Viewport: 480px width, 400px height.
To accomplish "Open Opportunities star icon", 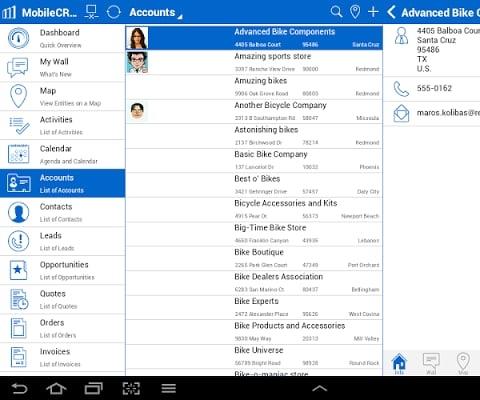I will tap(18, 270).
